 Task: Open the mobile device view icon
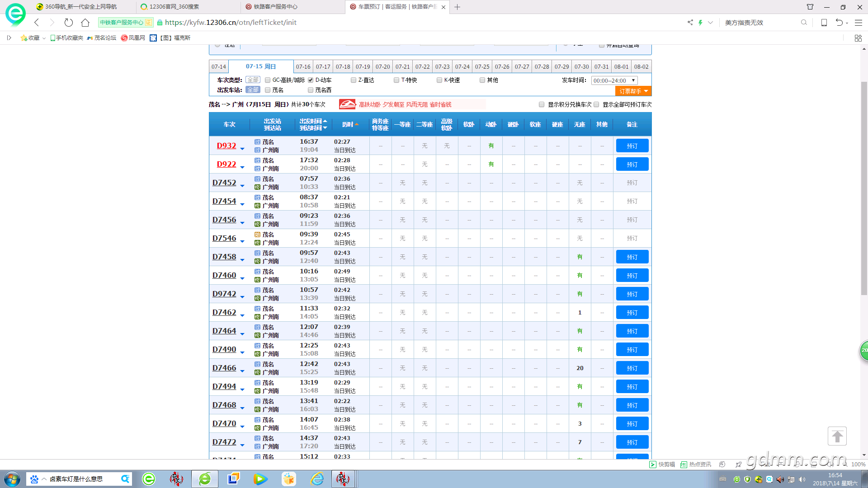coord(824,22)
